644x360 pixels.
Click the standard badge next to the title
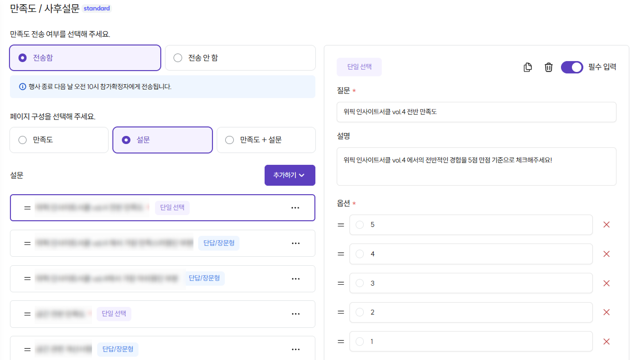97,8
